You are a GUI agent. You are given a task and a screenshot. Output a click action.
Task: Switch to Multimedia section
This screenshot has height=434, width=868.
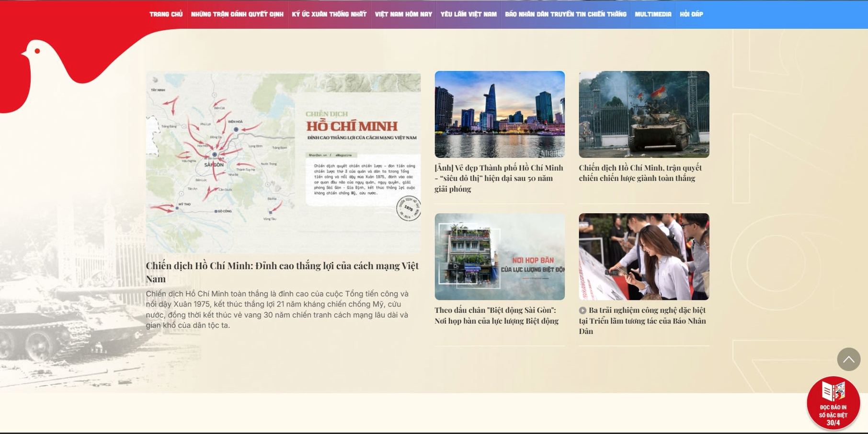point(653,14)
